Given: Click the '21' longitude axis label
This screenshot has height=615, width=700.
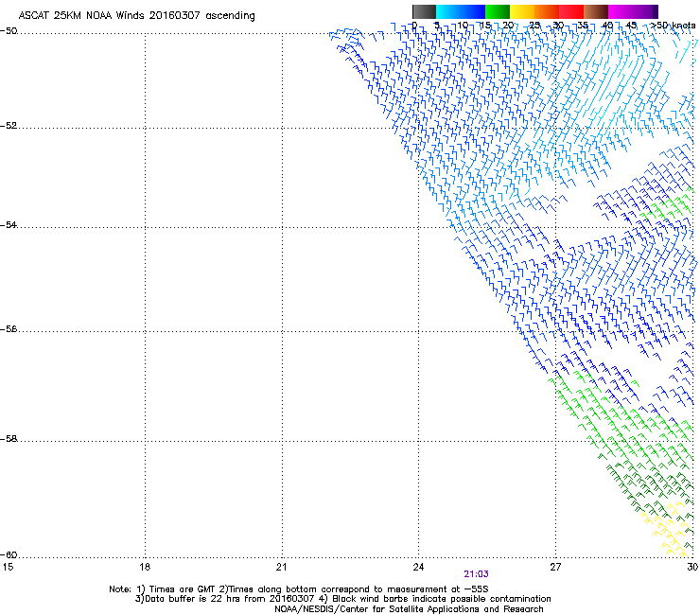Looking at the screenshot, I should click(281, 567).
